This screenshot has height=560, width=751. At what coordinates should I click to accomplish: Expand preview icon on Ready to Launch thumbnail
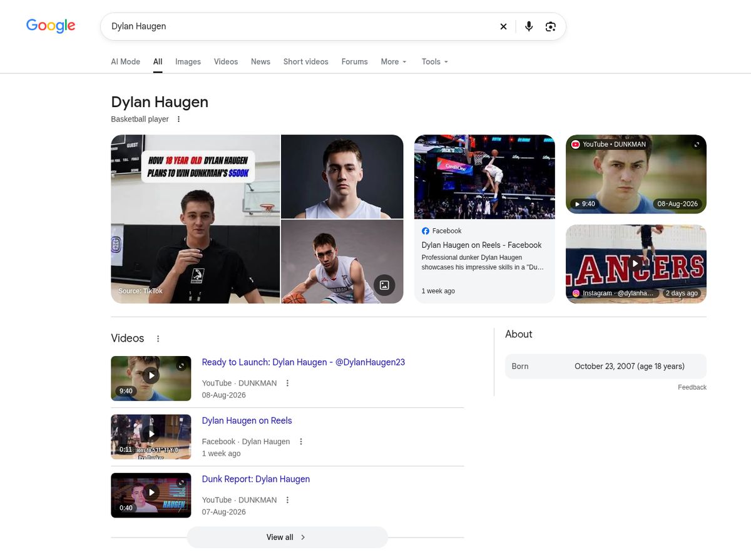click(181, 365)
